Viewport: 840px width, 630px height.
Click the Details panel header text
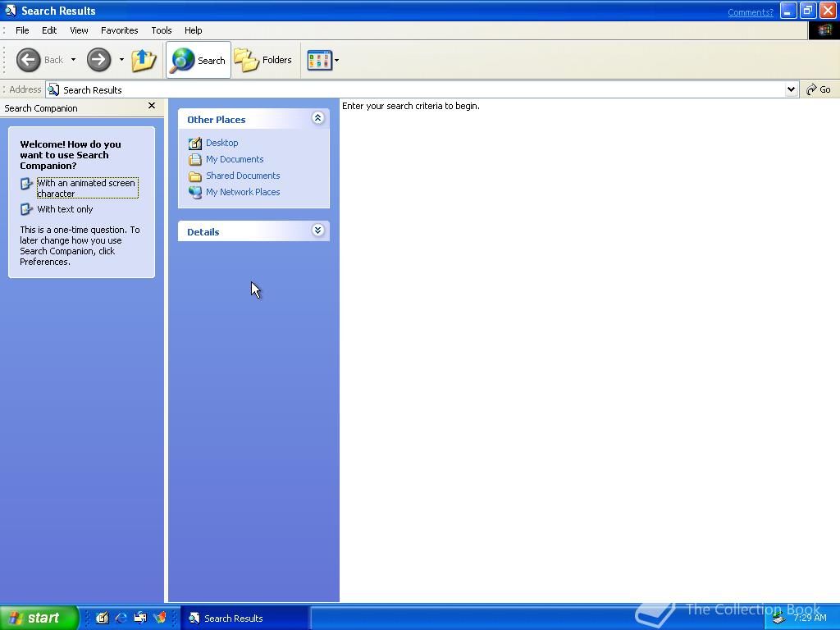pos(203,232)
